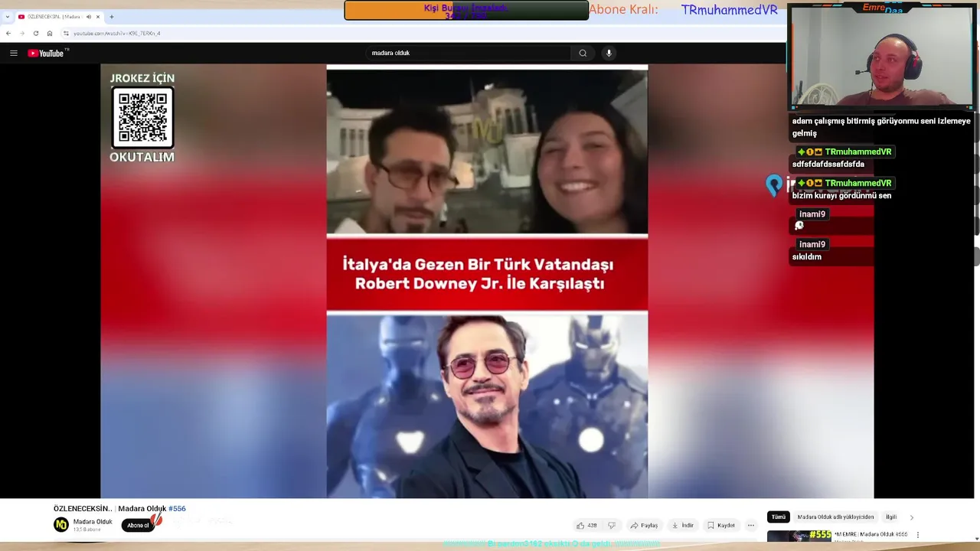
Task: Reload the page
Action: point(35,33)
